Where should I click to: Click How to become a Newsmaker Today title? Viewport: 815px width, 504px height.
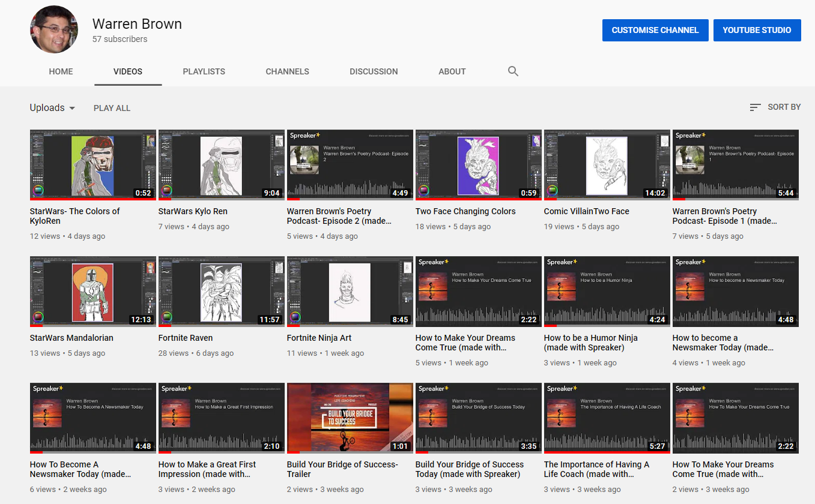coord(723,343)
